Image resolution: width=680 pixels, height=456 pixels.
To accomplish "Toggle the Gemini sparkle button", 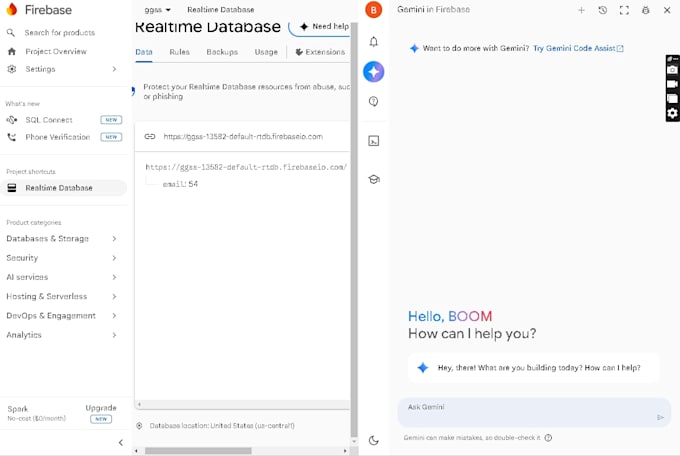I will tap(373, 72).
